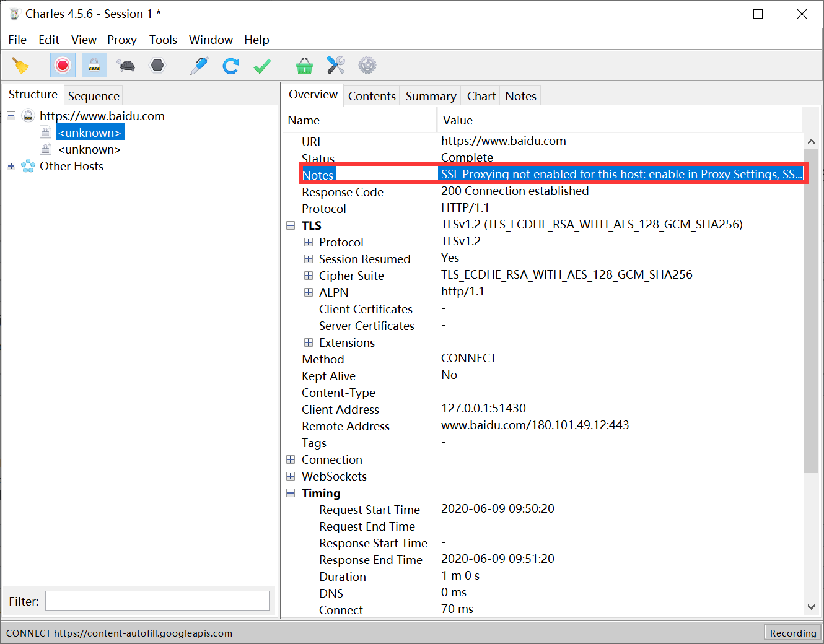824x644 pixels.
Task: Open the Edit menu
Action: click(48, 40)
